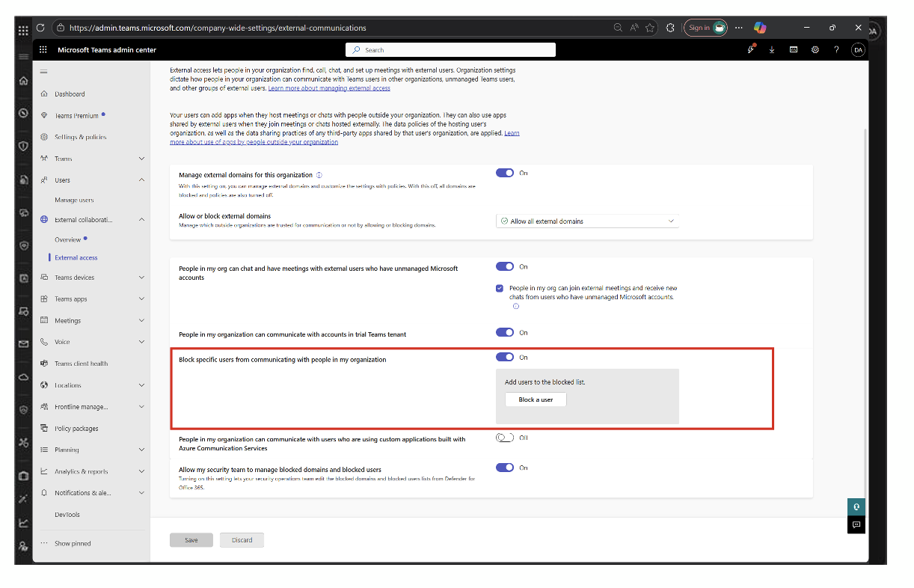
Task: Click the browser refresh icon
Action: click(x=40, y=28)
